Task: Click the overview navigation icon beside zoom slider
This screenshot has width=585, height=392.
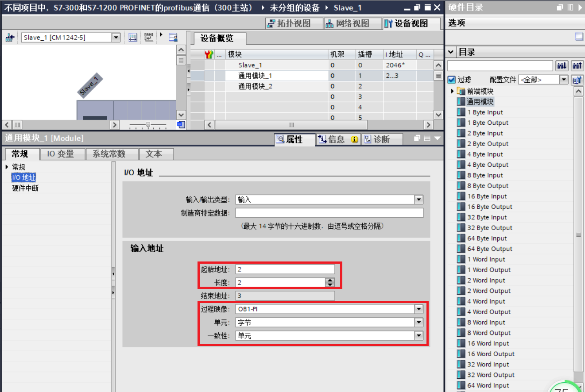Action: pyautogui.click(x=181, y=125)
